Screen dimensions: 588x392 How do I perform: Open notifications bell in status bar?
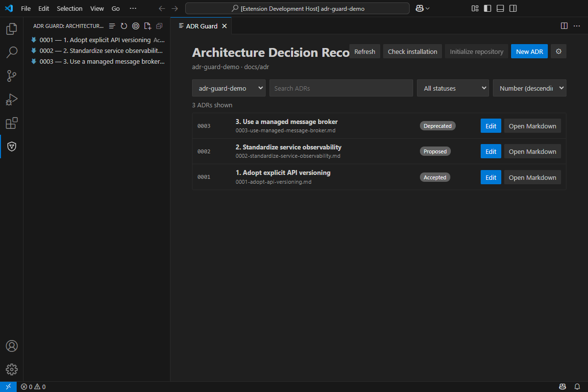point(578,387)
